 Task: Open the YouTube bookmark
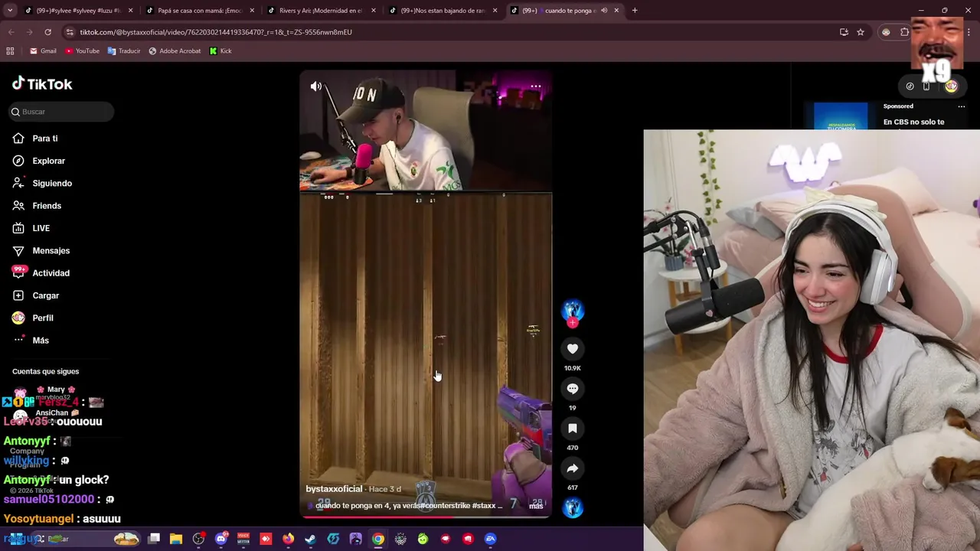click(x=82, y=51)
